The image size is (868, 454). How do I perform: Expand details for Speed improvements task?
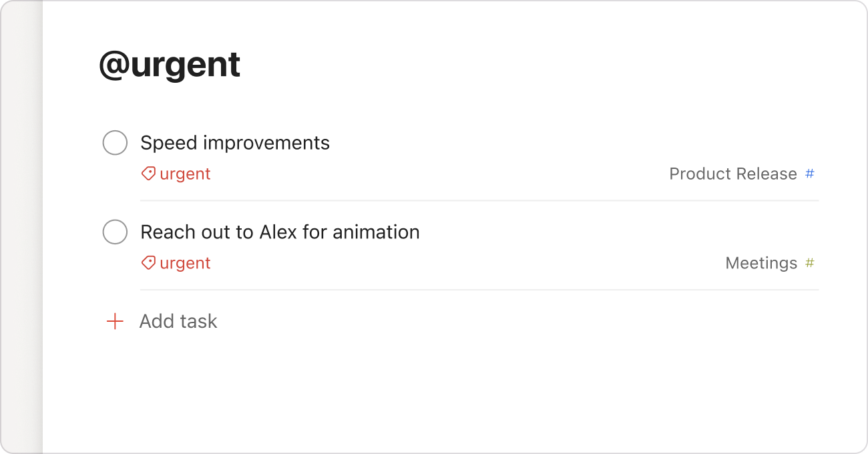pos(234,142)
